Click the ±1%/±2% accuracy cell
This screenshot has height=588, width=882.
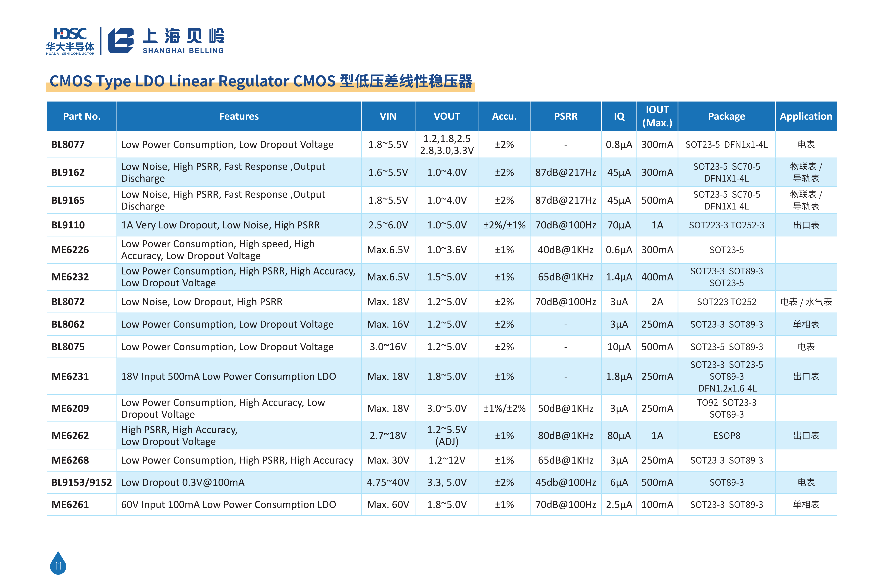tap(504, 408)
